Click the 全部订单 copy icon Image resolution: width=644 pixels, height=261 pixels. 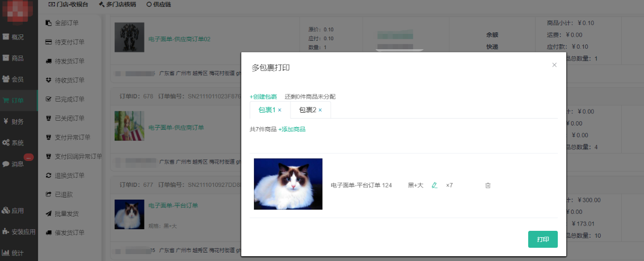49,23
